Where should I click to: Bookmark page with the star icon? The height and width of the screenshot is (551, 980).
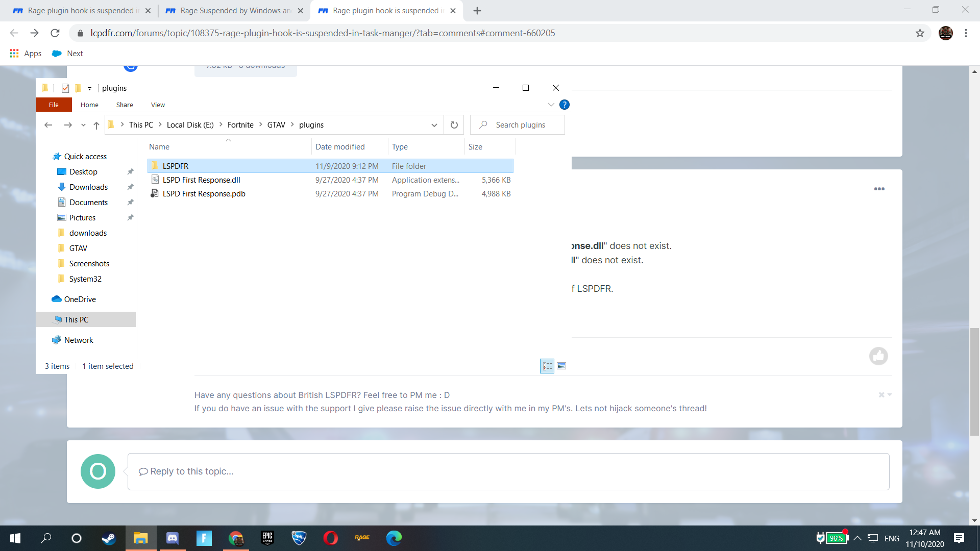point(920,33)
